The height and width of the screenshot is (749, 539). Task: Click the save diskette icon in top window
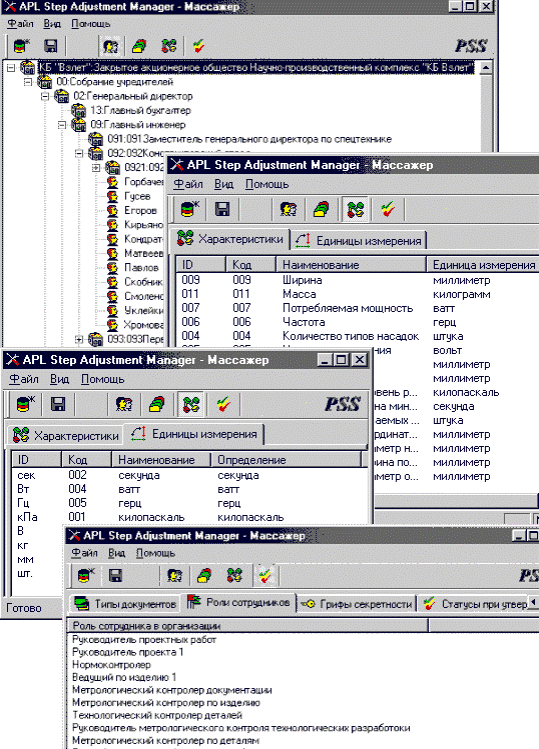tap(51, 46)
